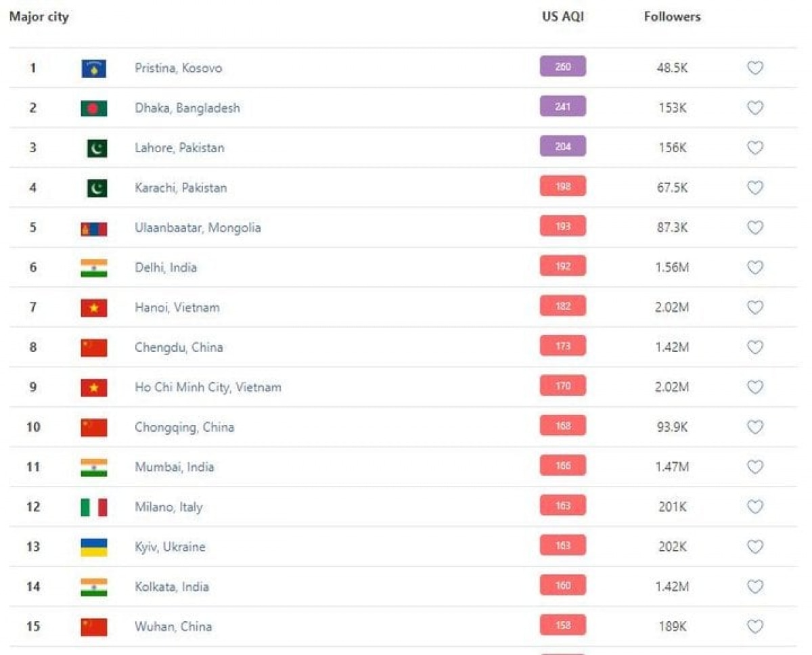Open the Lahore, Pakistan city link
This screenshot has width=812, height=655.
click(x=179, y=148)
